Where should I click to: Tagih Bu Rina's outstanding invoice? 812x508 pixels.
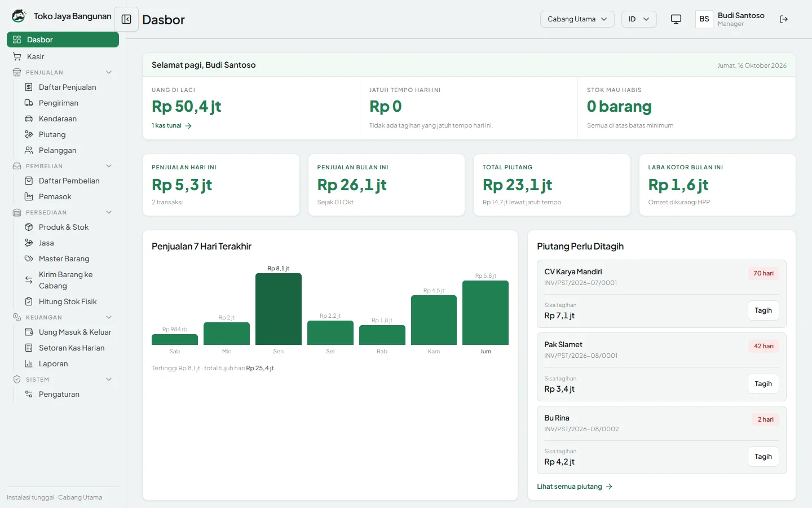[763, 457]
